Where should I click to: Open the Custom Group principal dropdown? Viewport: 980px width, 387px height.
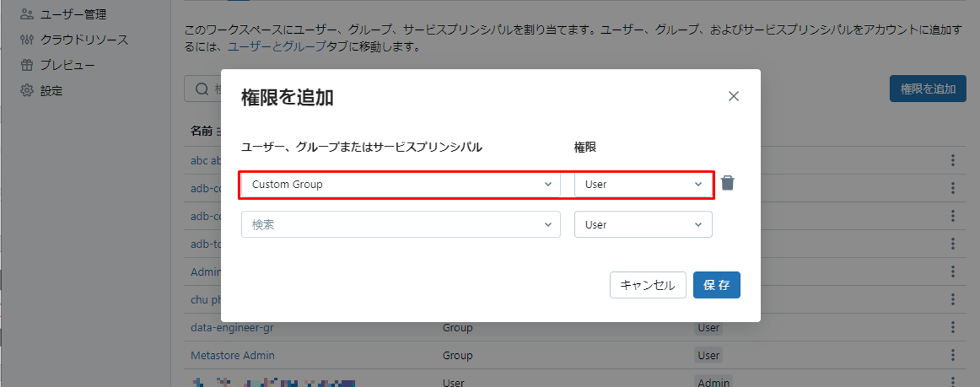pyautogui.click(x=400, y=184)
